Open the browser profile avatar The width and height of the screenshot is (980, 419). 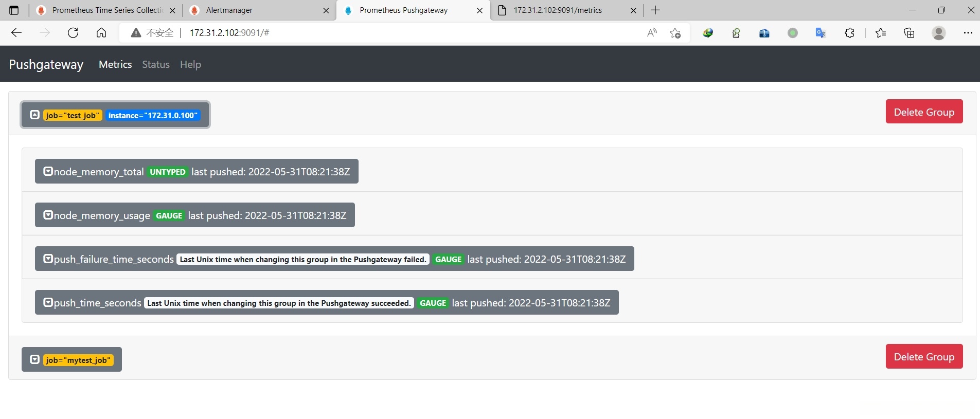click(939, 33)
